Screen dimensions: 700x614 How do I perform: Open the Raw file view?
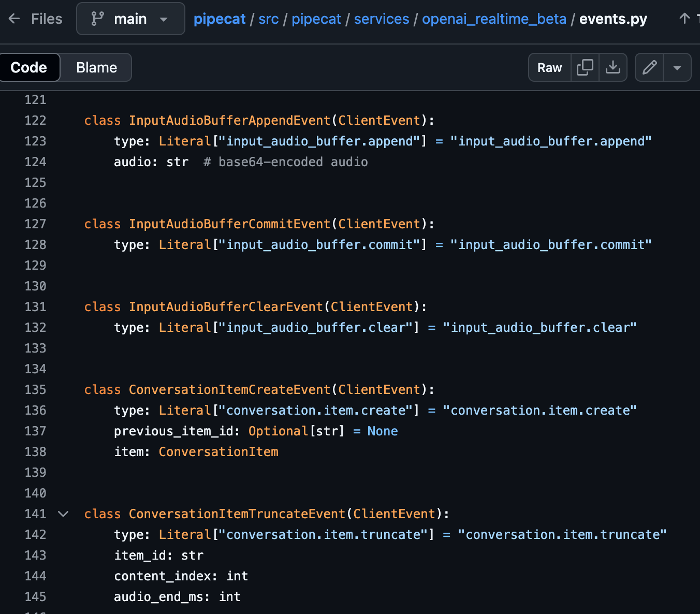(549, 67)
